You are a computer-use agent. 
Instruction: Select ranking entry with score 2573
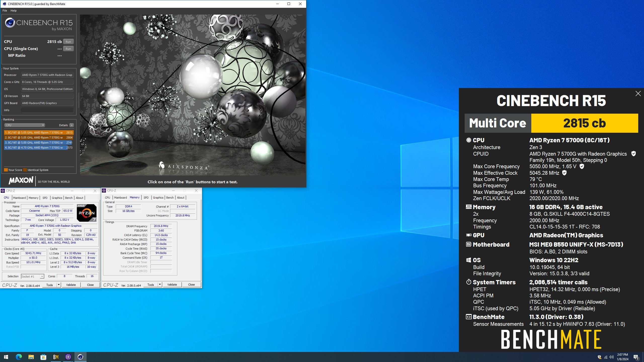[x=39, y=148]
